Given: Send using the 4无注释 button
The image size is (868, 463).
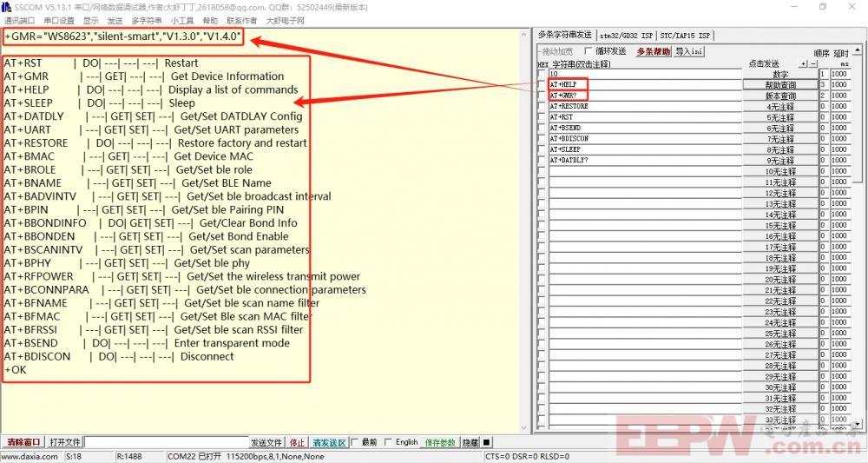Looking at the screenshot, I should click(x=780, y=106).
